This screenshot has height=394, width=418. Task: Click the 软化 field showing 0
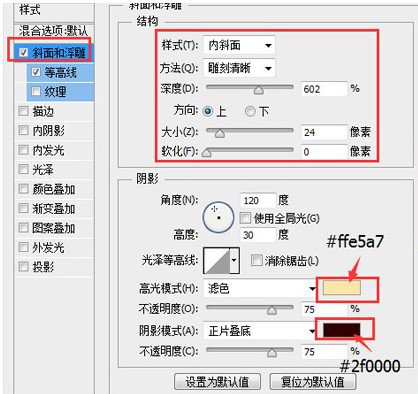324,152
